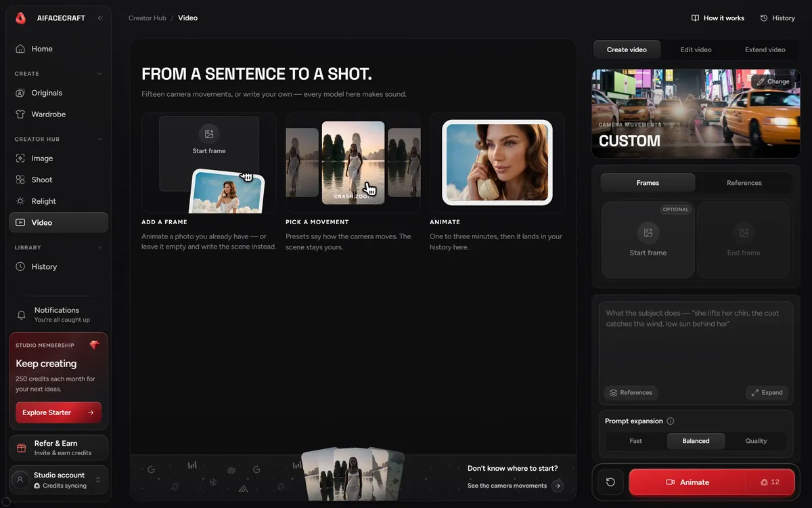Open the How it works guide
Screen dimensions: 812x508
(x=718, y=18)
